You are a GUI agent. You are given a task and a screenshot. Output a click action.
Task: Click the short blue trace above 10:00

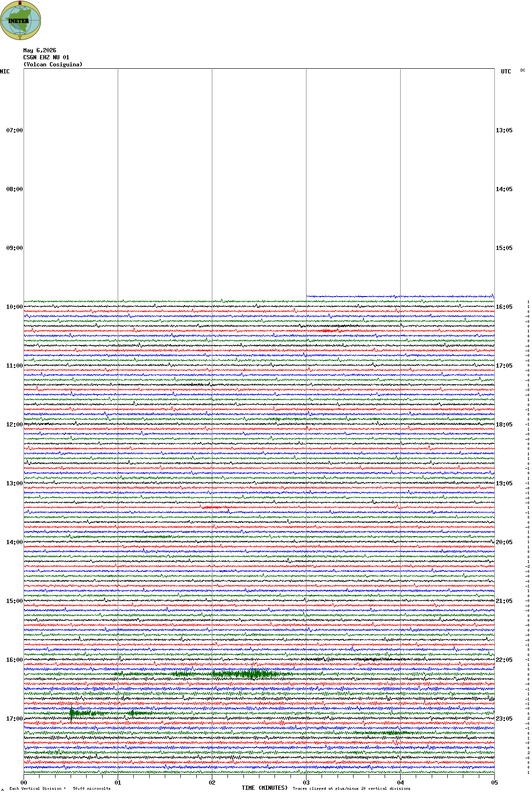pyautogui.click(x=400, y=296)
